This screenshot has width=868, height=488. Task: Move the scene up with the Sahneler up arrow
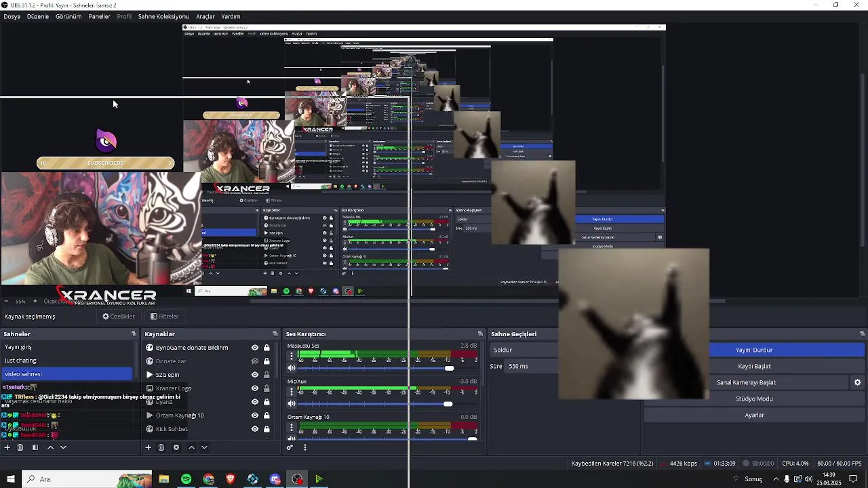(x=50, y=447)
